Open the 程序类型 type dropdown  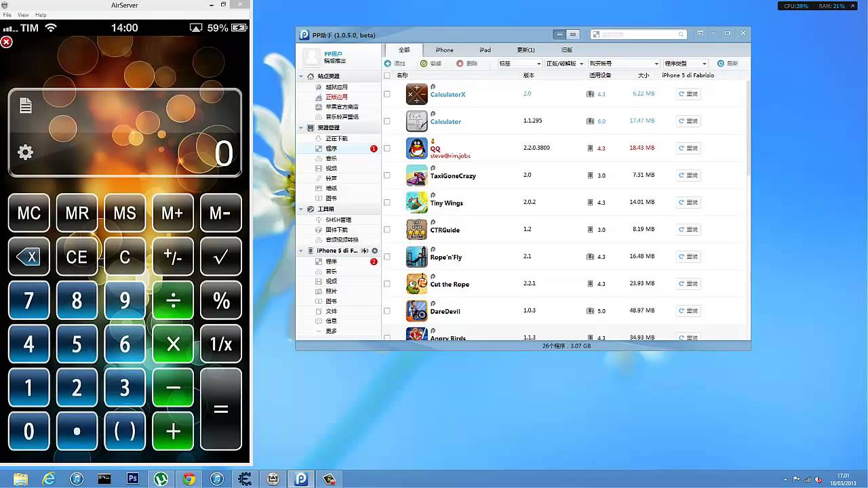click(686, 63)
